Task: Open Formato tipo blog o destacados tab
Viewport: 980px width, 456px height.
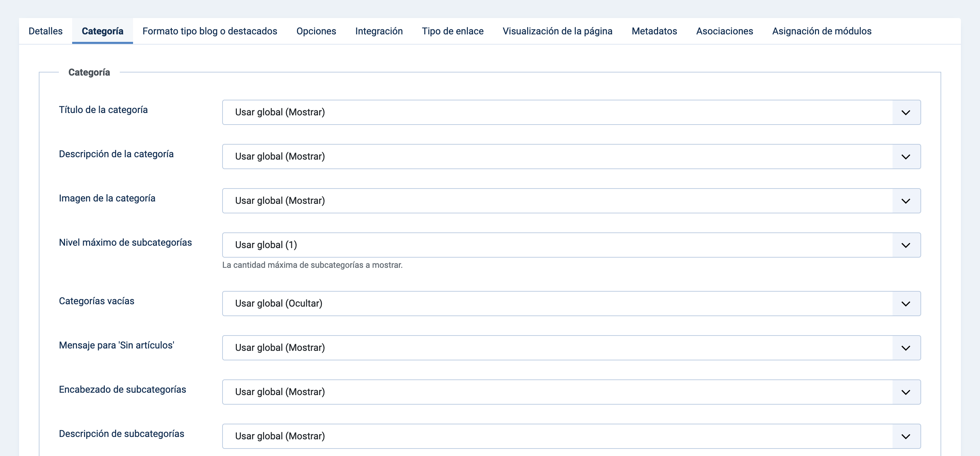Action: (x=210, y=31)
